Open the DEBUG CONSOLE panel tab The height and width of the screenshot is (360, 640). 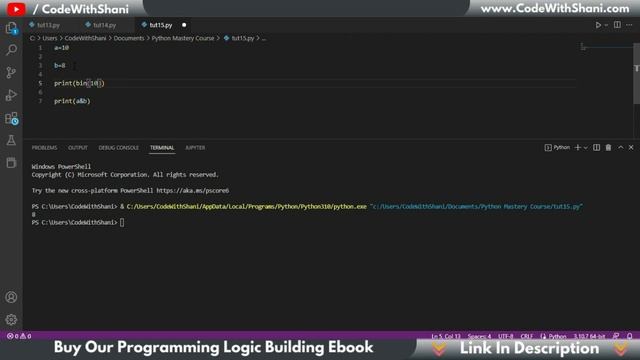tap(119, 148)
